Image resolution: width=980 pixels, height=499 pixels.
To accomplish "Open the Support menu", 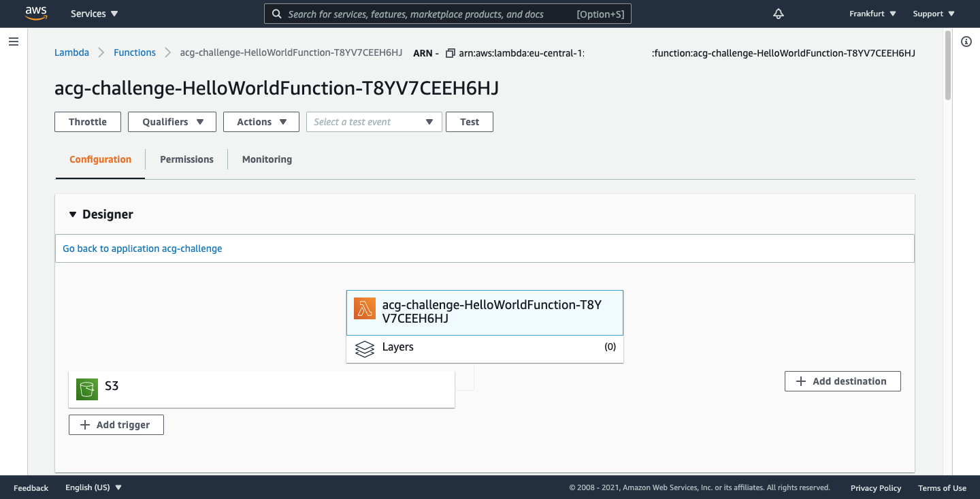I will [x=934, y=14].
